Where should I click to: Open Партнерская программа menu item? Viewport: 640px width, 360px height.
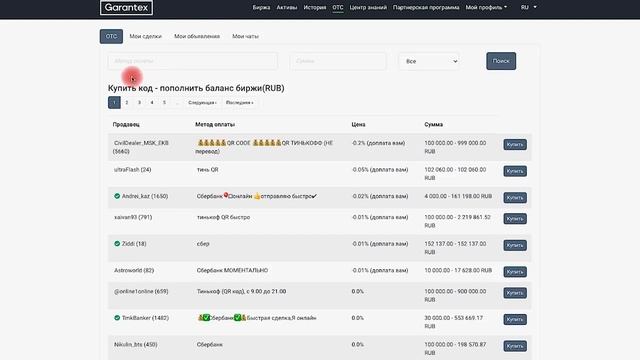(426, 7)
